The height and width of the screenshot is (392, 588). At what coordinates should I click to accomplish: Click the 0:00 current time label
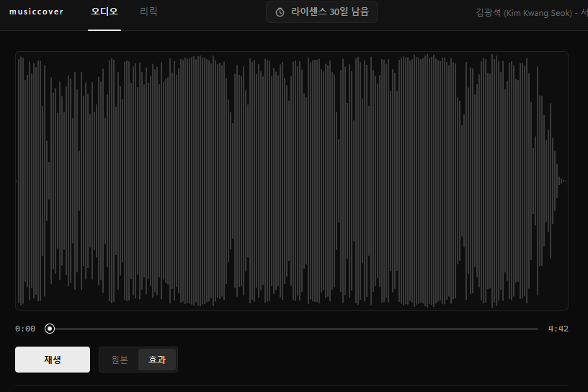[25, 329]
